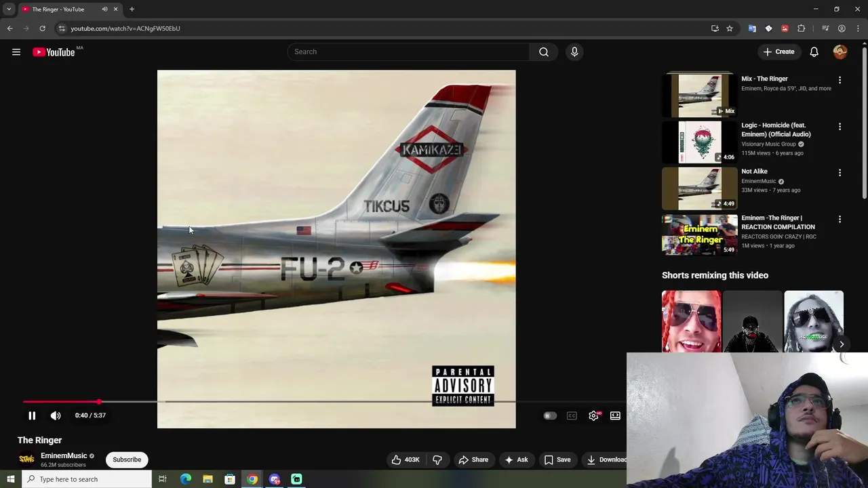This screenshot has width=868, height=488.
Task: Subscribe to EminemMusic channel
Action: [127, 460]
